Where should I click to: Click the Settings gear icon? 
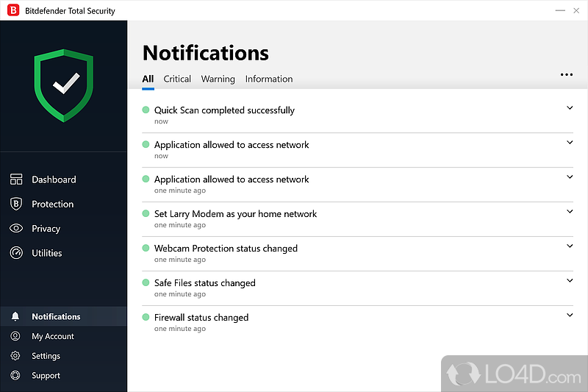coord(15,356)
